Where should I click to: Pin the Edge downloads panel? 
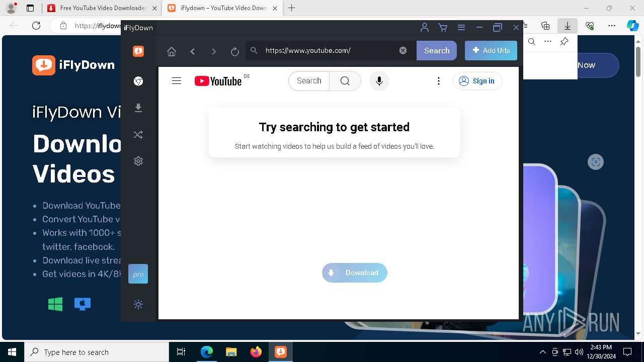coord(565,42)
